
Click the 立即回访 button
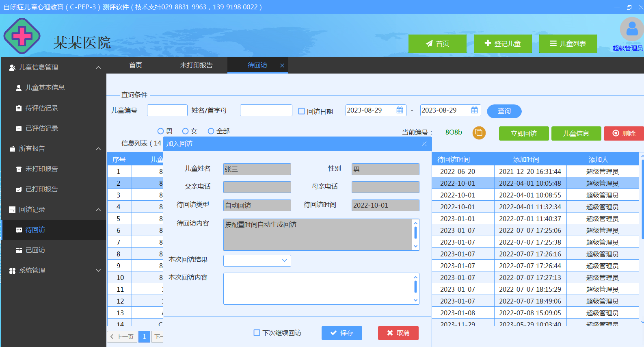[523, 133]
